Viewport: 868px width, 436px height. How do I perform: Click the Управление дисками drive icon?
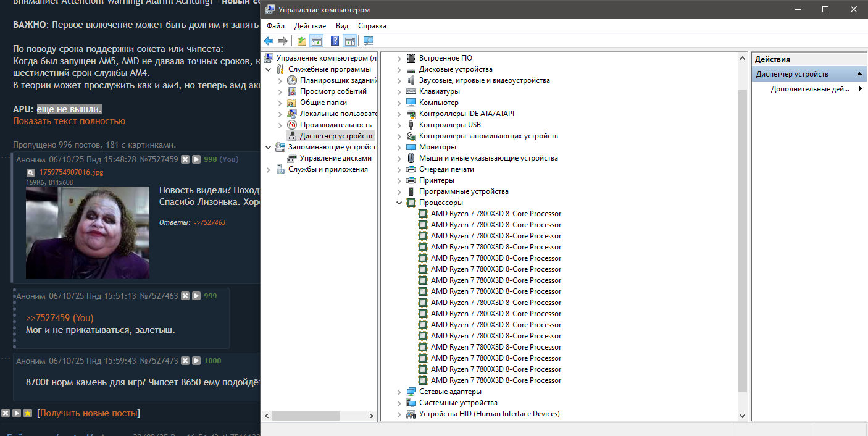coord(292,158)
